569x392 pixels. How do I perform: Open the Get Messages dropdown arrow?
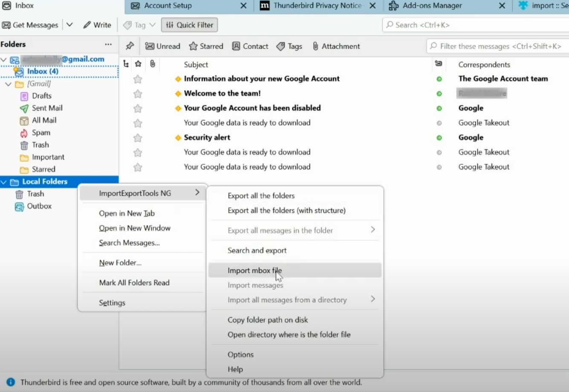(x=69, y=25)
